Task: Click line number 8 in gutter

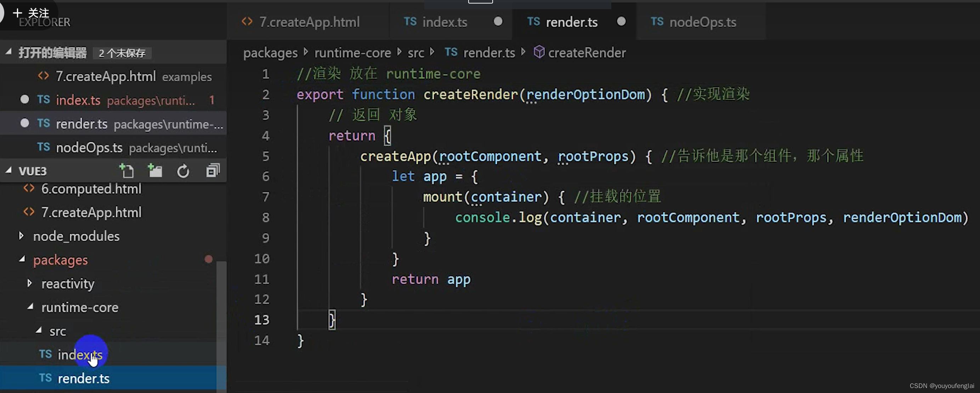Action: pos(266,218)
